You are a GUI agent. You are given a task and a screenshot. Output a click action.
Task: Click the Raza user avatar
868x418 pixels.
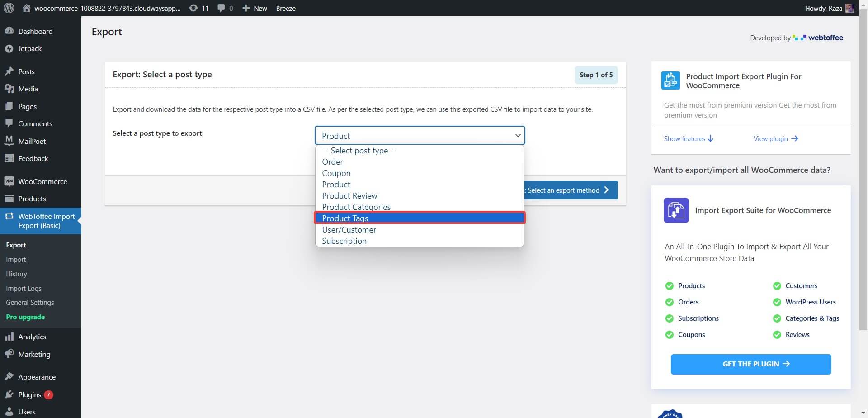850,8
